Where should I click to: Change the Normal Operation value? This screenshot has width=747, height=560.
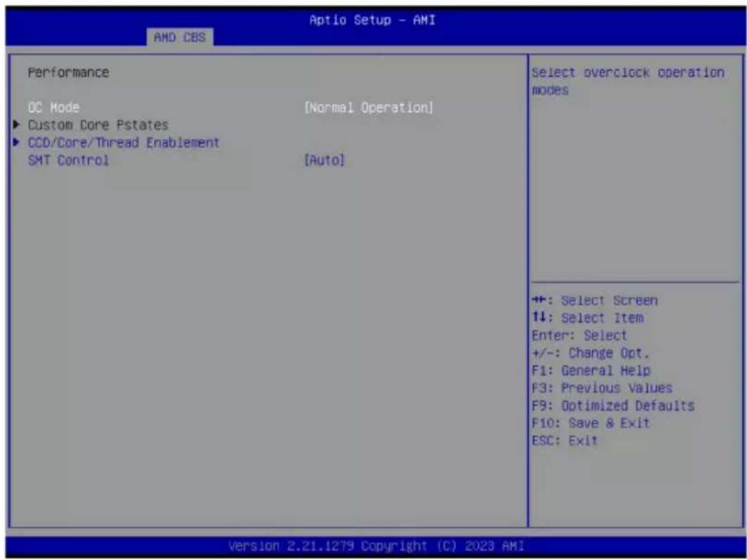pyautogui.click(x=369, y=108)
